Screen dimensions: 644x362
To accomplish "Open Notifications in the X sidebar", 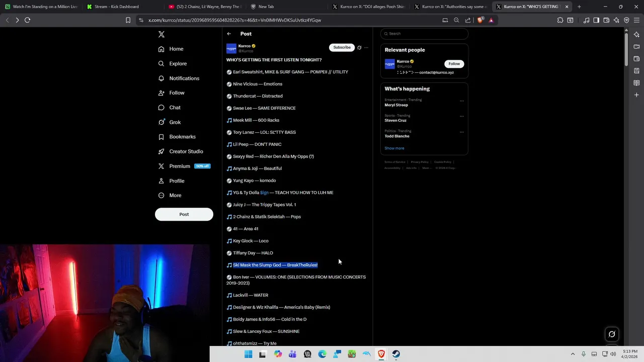I will 179,78.
